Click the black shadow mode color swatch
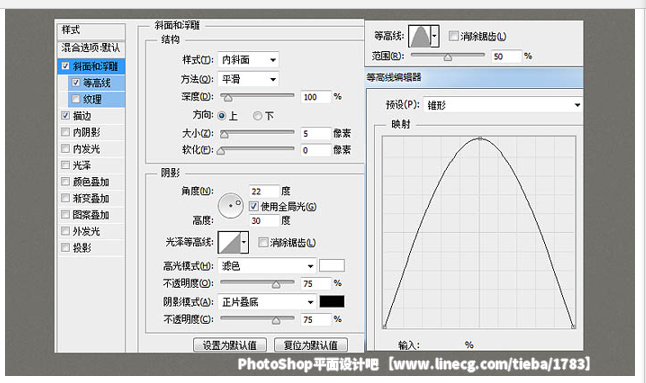 tap(332, 301)
